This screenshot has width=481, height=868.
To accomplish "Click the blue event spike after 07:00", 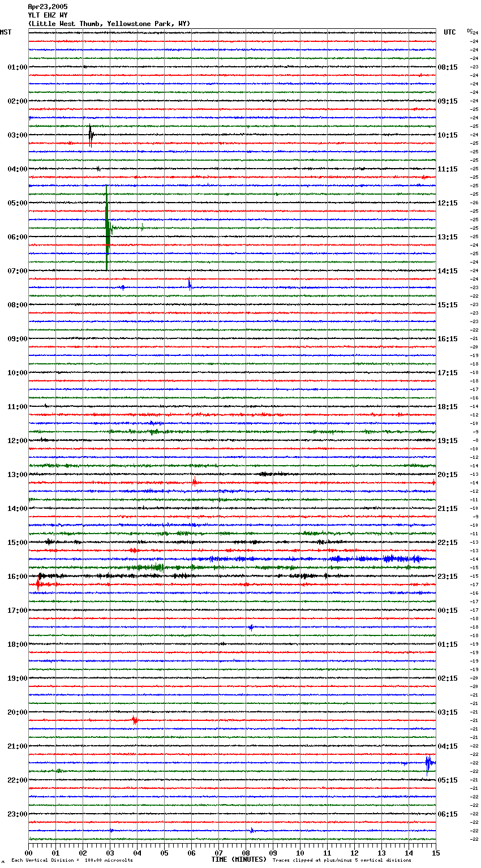I will tap(190, 284).
